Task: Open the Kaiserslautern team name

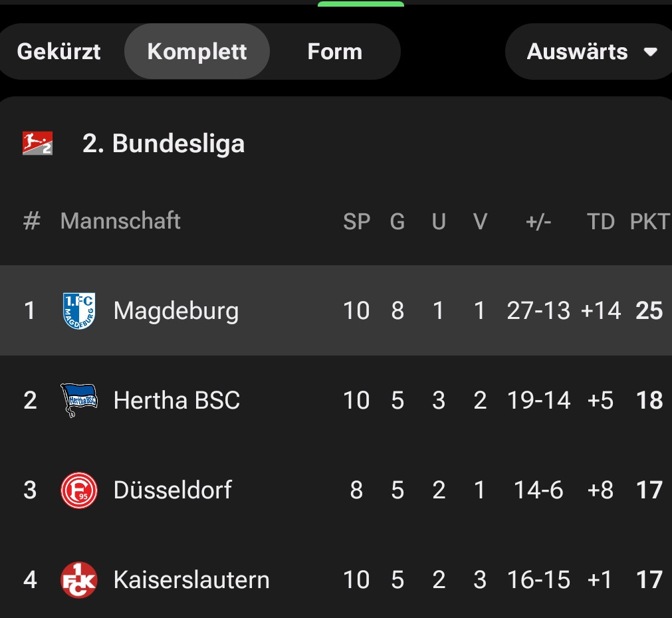Action: click(191, 580)
